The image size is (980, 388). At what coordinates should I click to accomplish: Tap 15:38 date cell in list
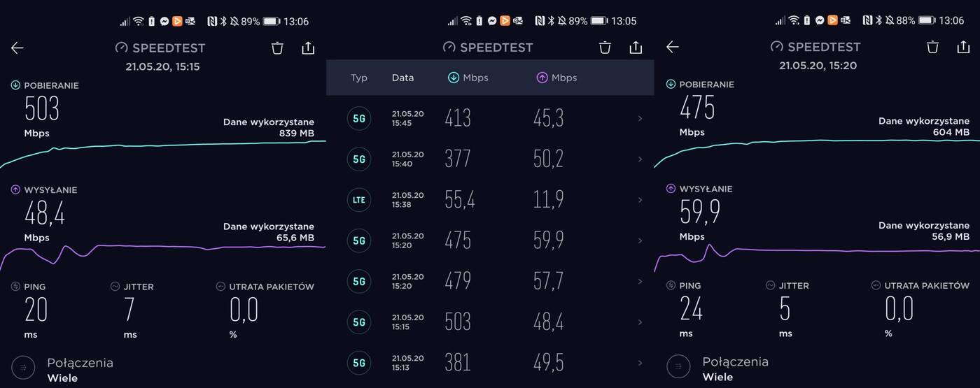point(407,200)
